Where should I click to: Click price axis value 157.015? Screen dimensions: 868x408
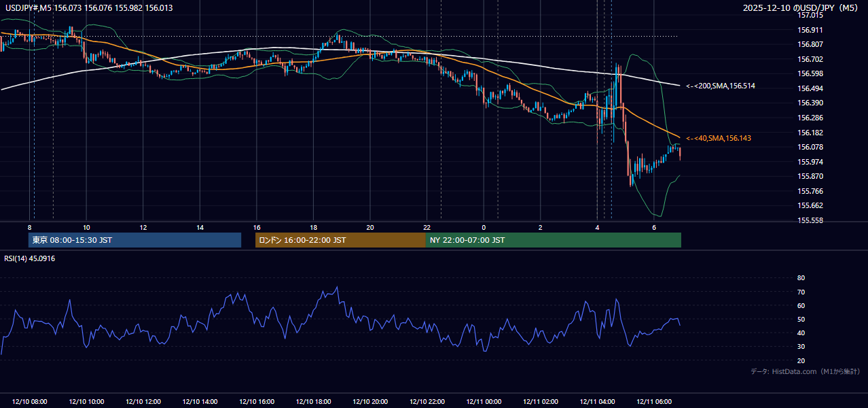[x=810, y=15]
